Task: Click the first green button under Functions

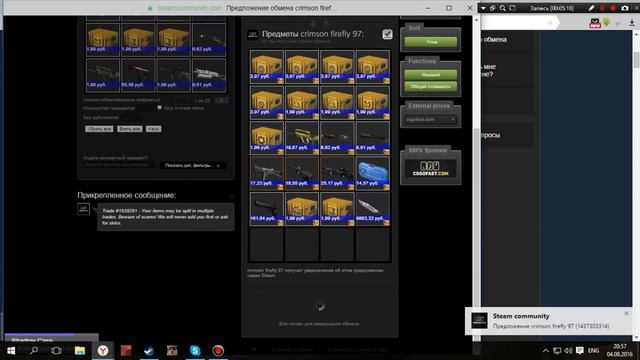Action: [431, 75]
